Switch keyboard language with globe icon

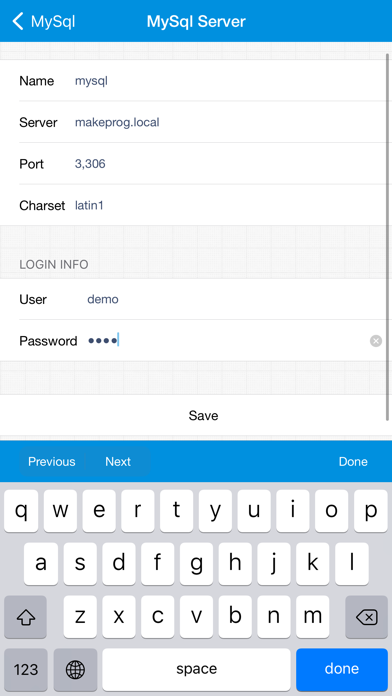[75, 669]
